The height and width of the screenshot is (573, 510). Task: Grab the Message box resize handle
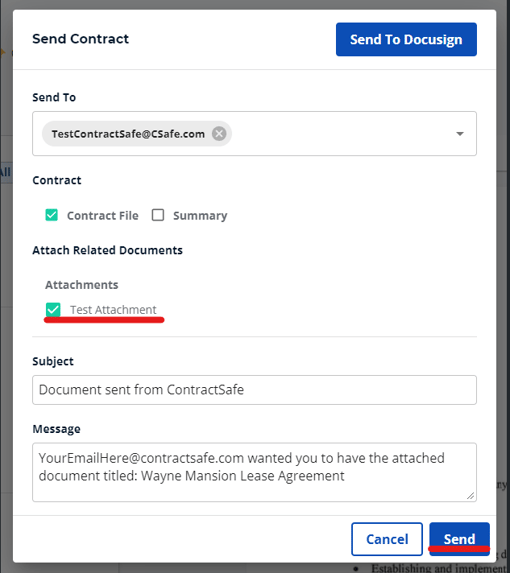point(471,496)
